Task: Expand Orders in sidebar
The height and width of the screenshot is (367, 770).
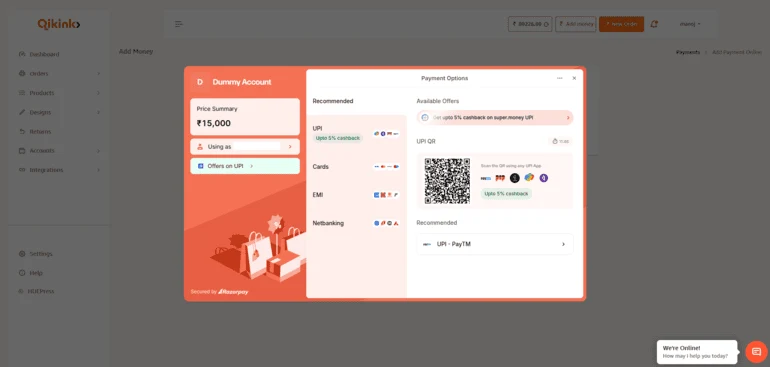Action: [x=59, y=74]
